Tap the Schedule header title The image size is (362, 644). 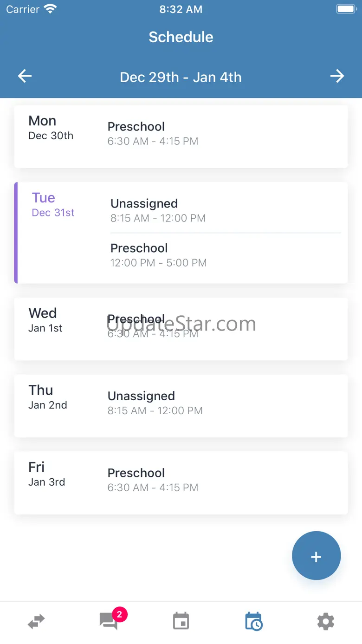coord(181,37)
